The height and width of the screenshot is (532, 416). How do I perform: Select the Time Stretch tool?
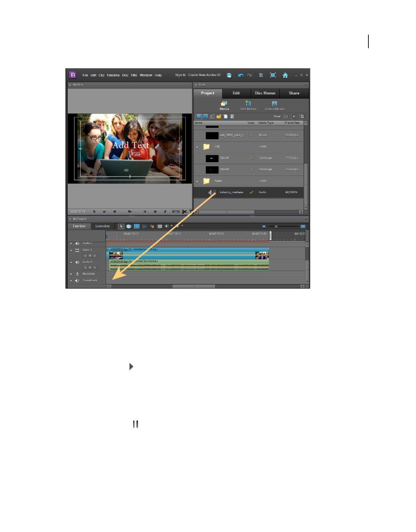pyautogui.click(x=129, y=226)
